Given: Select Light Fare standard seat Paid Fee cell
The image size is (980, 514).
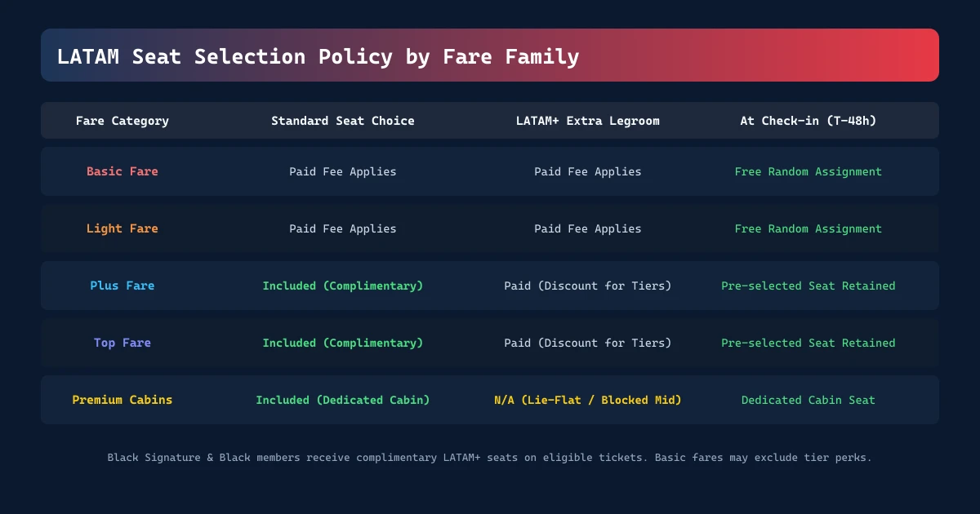Looking at the screenshot, I should pyautogui.click(x=343, y=228).
